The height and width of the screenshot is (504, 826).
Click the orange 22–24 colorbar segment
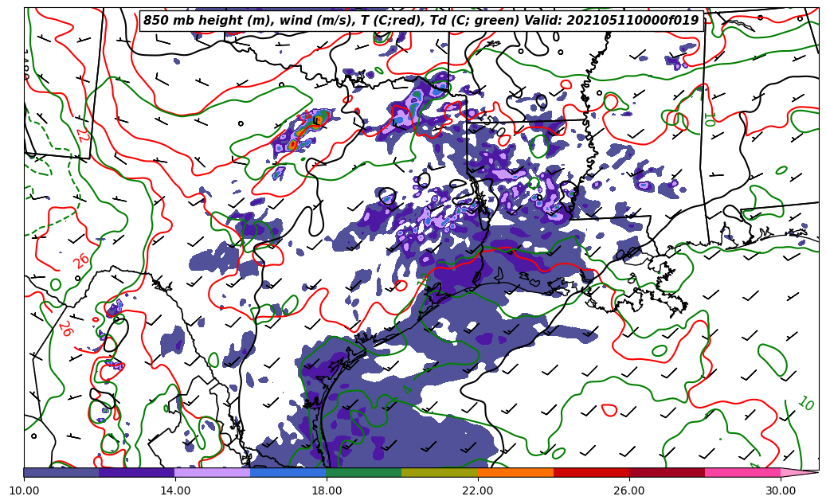click(515, 472)
